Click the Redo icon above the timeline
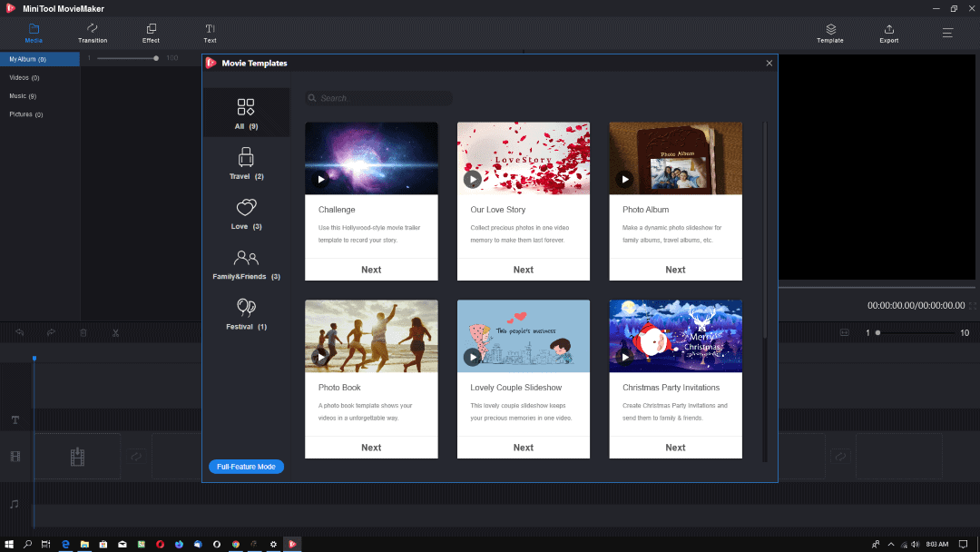 pyautogui.click(x=51, y=332)
